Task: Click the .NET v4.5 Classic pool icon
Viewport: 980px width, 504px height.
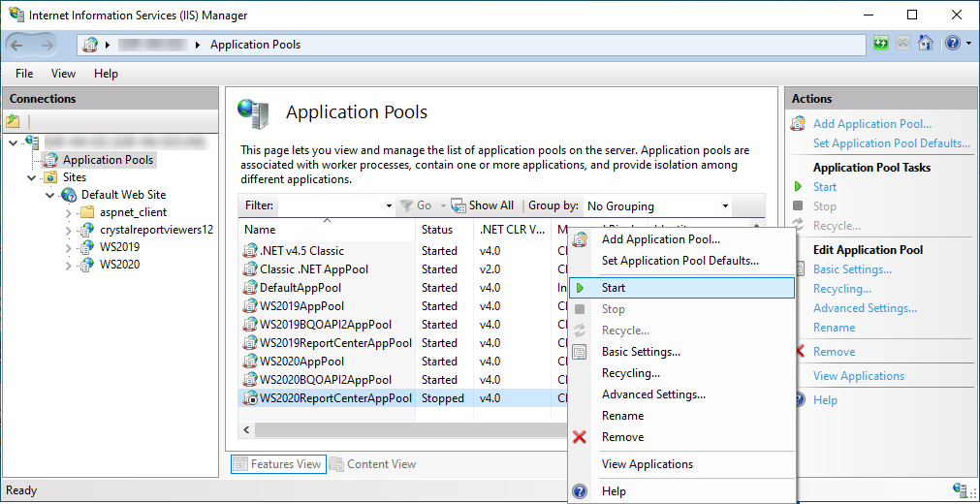Action: [250, 251]
